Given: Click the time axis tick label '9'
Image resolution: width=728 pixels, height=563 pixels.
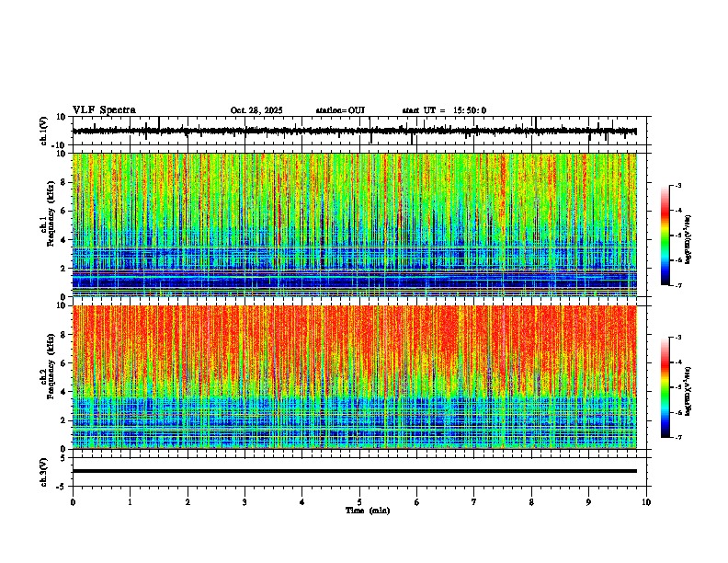Looking at the screenshot, I should [588, 502].
